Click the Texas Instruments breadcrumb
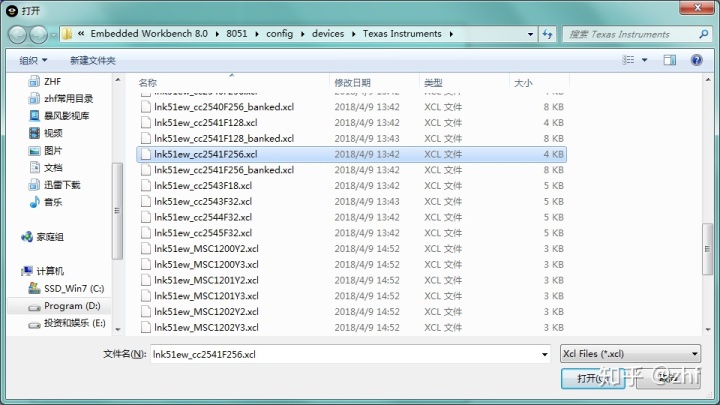Screen dimensions: 720x405 point(402,34)
